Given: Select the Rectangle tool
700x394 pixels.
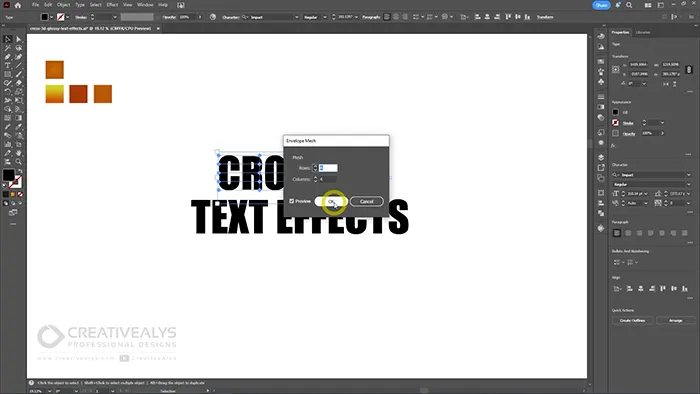Looking at the screenshot, I should coord(8,74).
